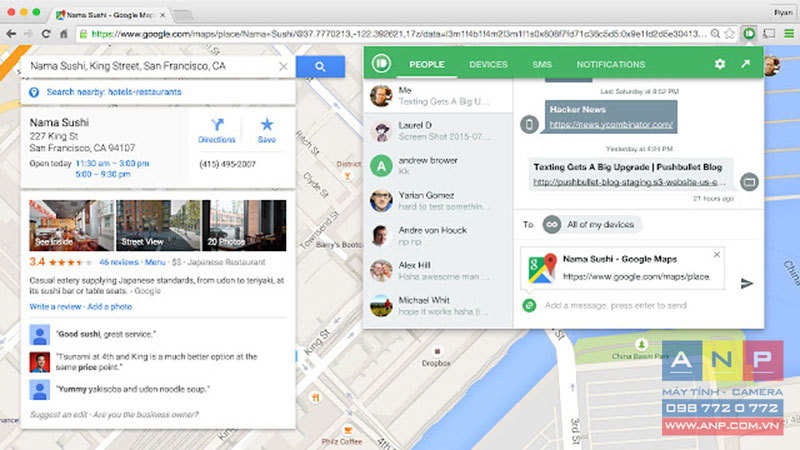Open conversation with Me

(438, 96)
